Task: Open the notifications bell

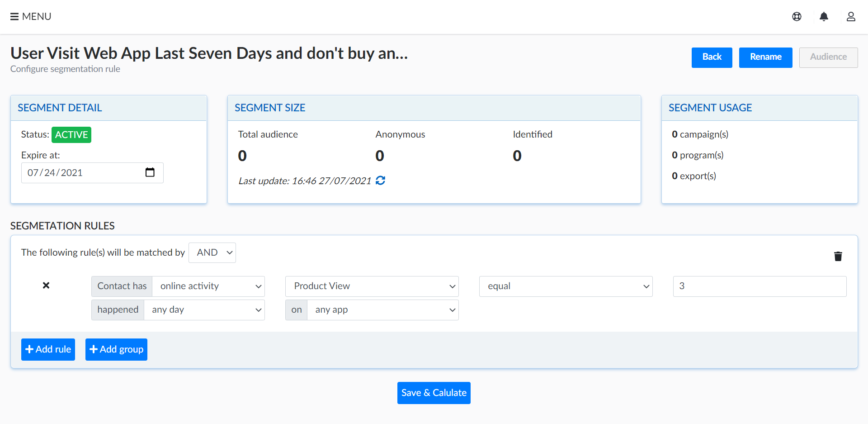Action: coord(824,17)
